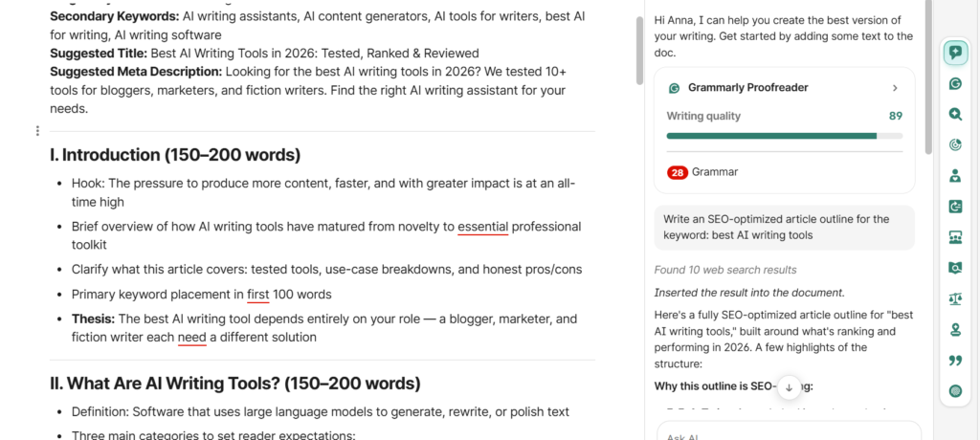This screenshot has width=980, height=440.
Task: Click the target goals sidebar icon
Action: pyautogui.click(x=954, y=145)
